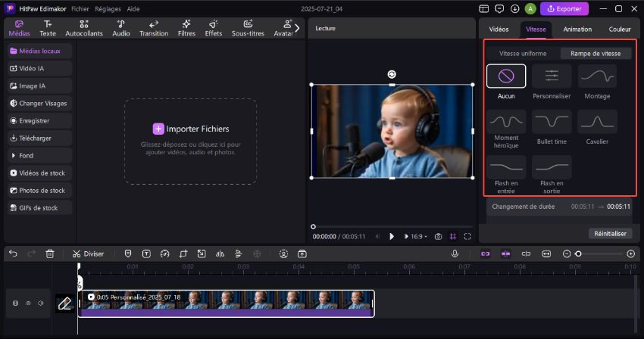
Task: Enter fullscreen preview mode
Action: coord(467,236)
